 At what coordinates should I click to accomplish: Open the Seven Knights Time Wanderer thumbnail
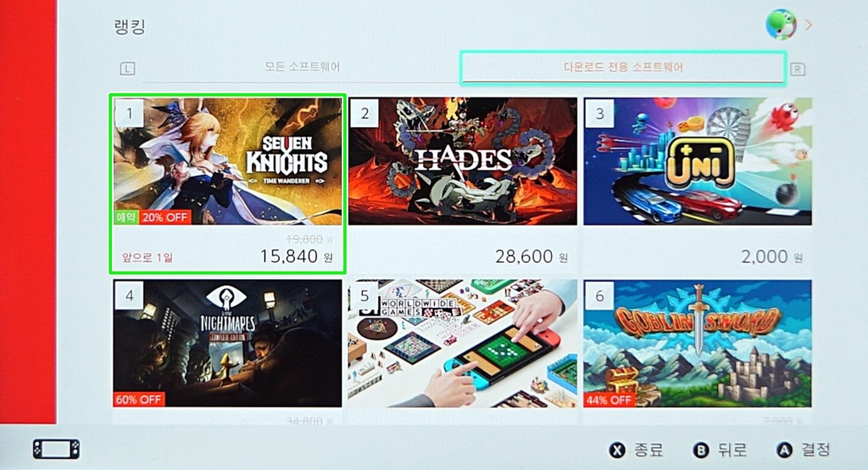pos(227,161)
